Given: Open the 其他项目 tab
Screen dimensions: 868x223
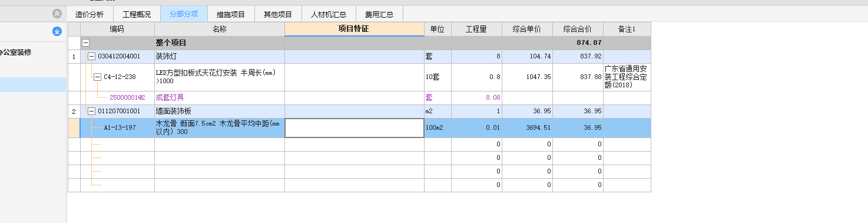Looking at the screenshot, I should [278, 14].
